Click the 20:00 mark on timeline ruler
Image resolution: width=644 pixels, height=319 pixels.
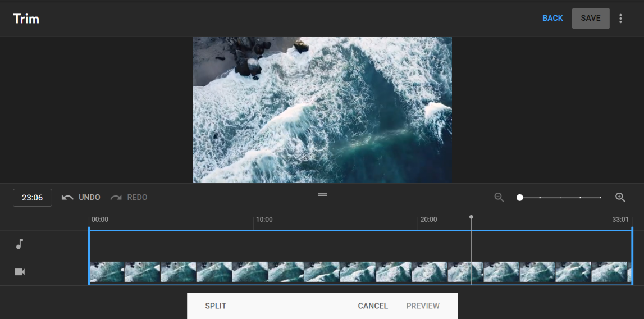pos(428,220)
